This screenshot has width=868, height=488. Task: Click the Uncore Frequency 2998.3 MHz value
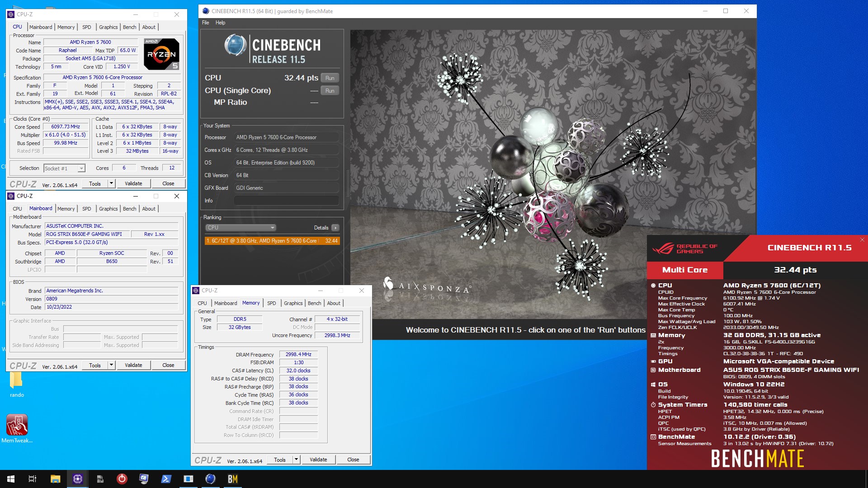pyautogui.click(x=337, y=335)
